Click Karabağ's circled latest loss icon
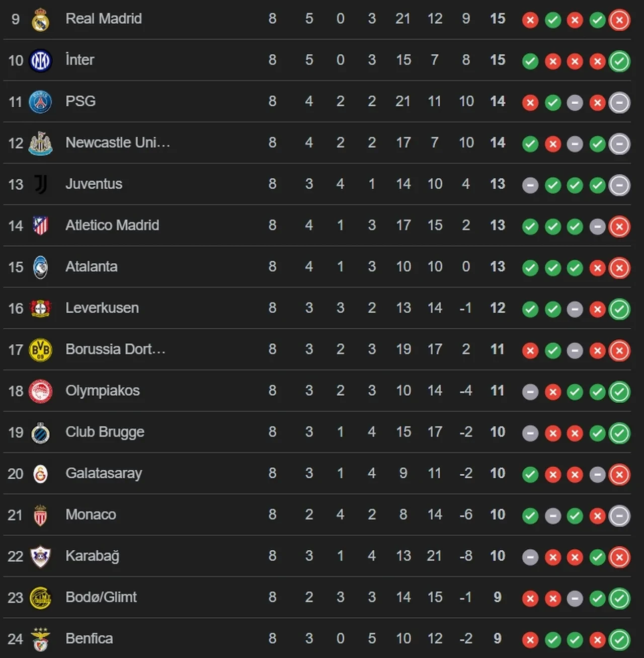The width and height of the screenshot is (644, 658). click(x=619, y=557)
